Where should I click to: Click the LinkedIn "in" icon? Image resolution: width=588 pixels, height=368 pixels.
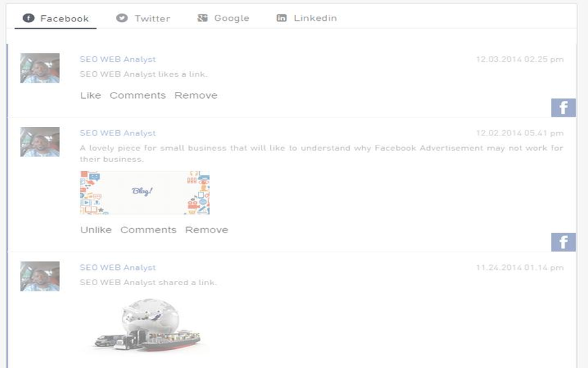[x=282, y=18]
